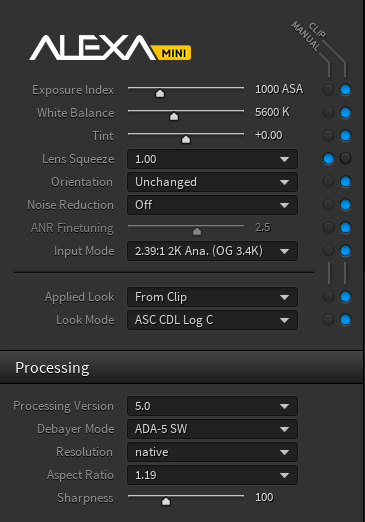Click the ALEXA MINI logo
Viewport: 365px width, 522px height.
pyautogui.click(x=110, y=48)
